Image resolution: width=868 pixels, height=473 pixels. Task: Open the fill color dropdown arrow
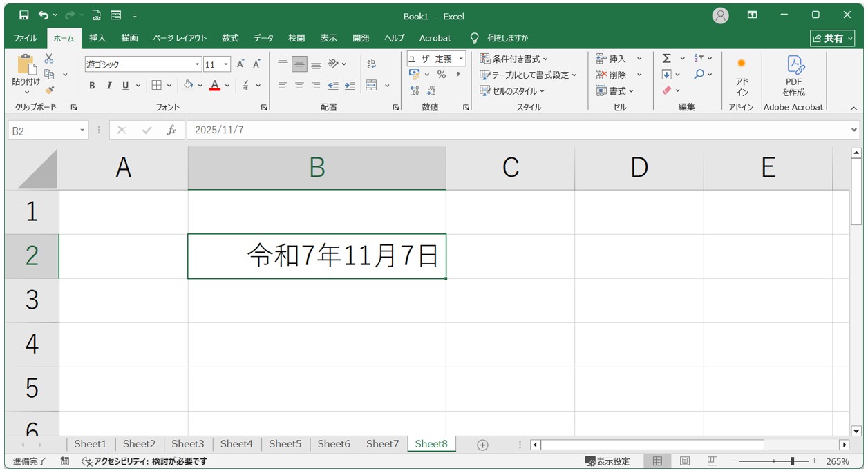click(x=200, y=86)
